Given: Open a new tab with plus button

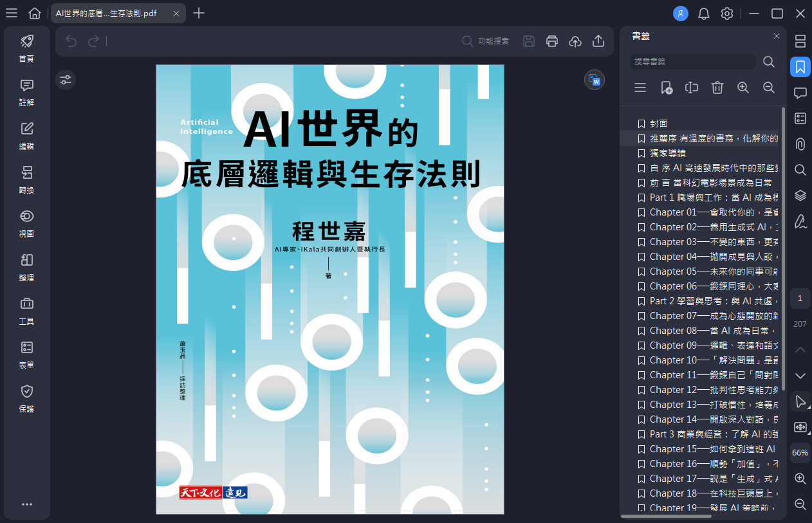Looking at the screenshot, I should [199, 13].
